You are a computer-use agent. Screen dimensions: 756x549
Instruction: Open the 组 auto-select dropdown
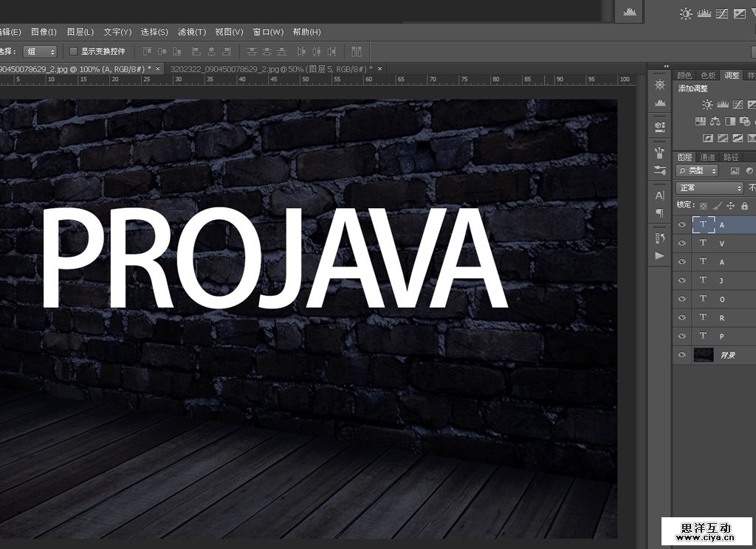(x=40, y=52)
